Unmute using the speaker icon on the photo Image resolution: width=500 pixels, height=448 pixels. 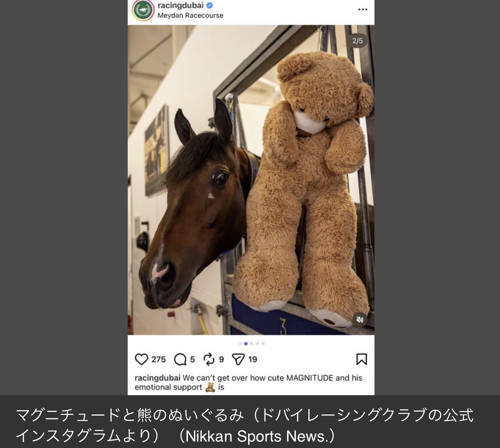click(x=360, y=319)
